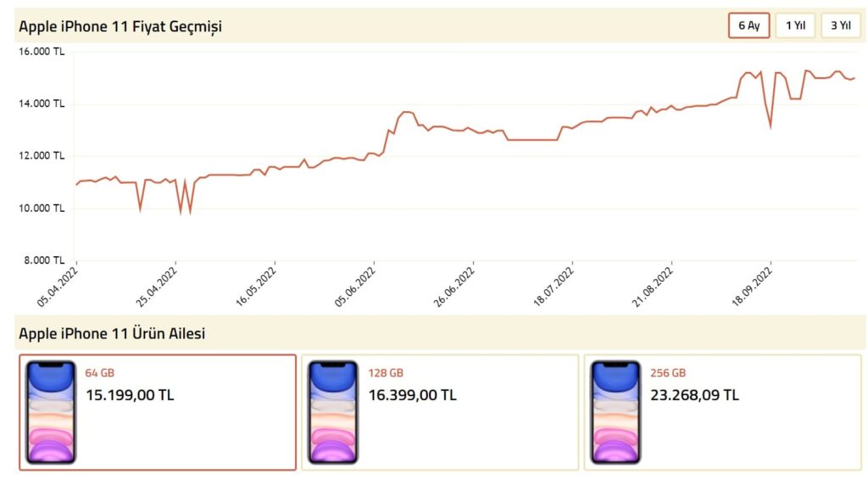Click the 16.000 TL axis label
The width and height of the screenshot is (868, 485).
[42, 52]
